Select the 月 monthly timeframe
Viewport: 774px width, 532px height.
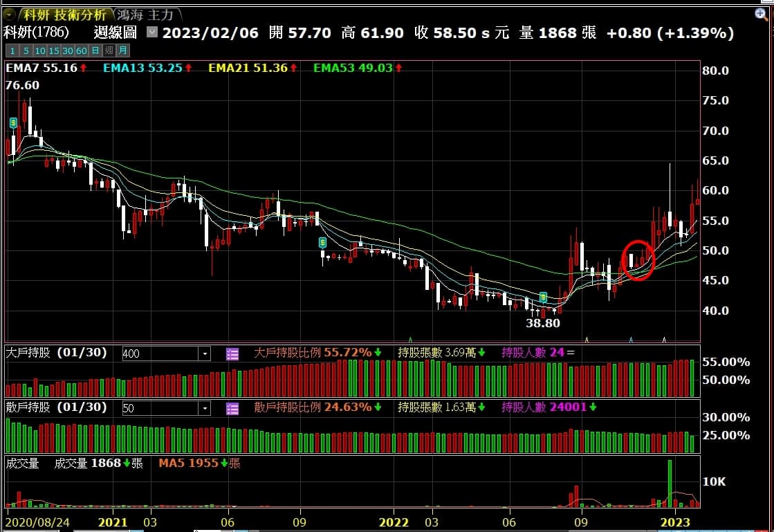tap(122, 51)
